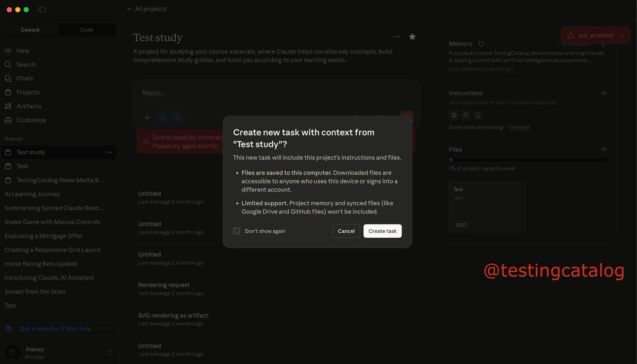This screenshot has width=637, height=364.
Task: Switch to the Code tab
Action: (x=87, y=30)
